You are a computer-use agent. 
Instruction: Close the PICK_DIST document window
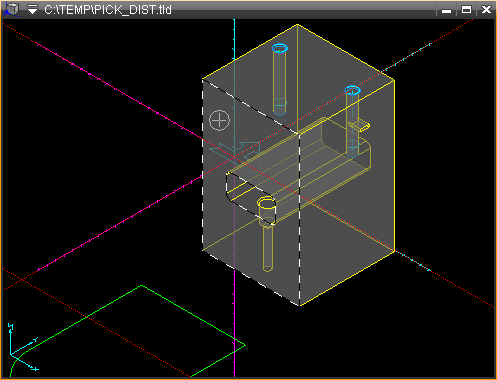(x=486, y=10)
